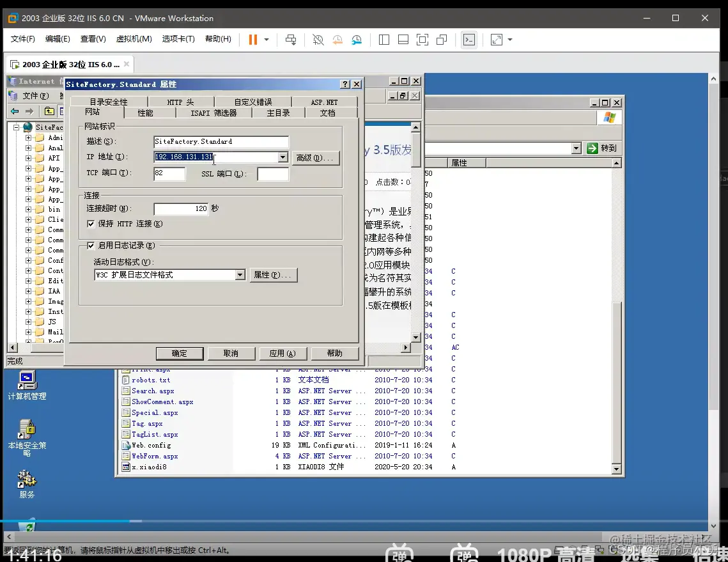
Task: Expand the IAA folder node
Action: pos(28,291)
